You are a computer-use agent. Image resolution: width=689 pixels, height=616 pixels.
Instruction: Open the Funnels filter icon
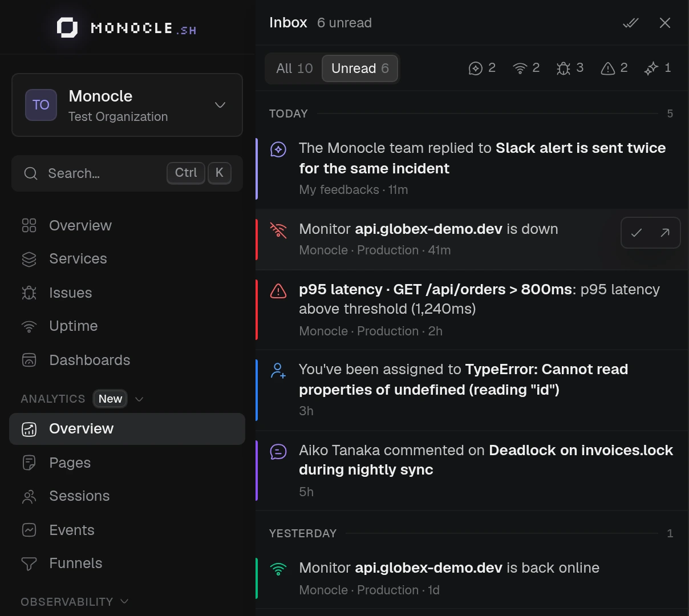[29, 564]
